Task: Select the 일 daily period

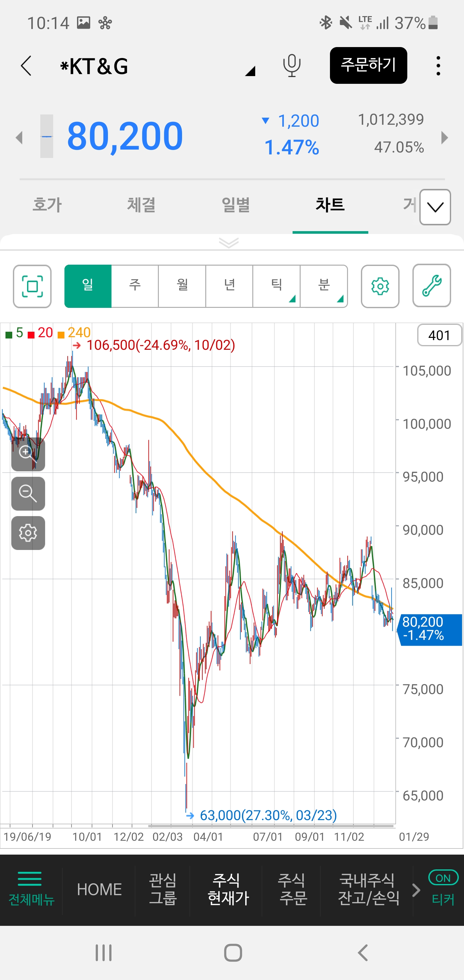Action: (88, 286)
